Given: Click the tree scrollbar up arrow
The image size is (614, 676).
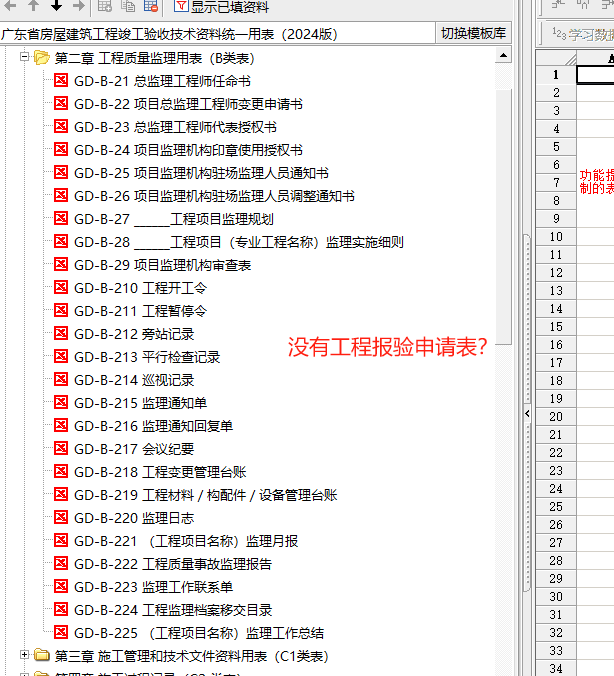Looking at the screenshot, I should [x=503, y=55].
